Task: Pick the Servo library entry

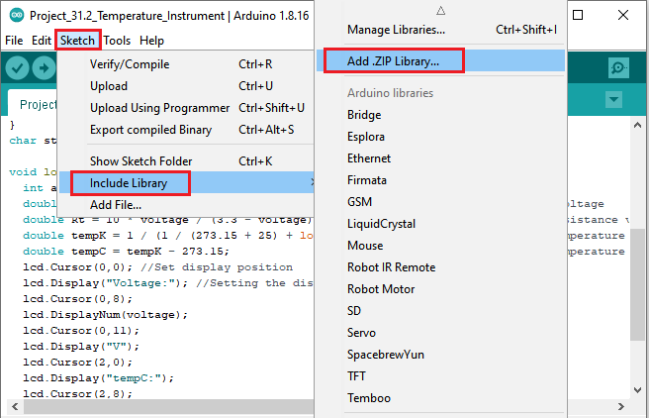Action: coord(361,333)
